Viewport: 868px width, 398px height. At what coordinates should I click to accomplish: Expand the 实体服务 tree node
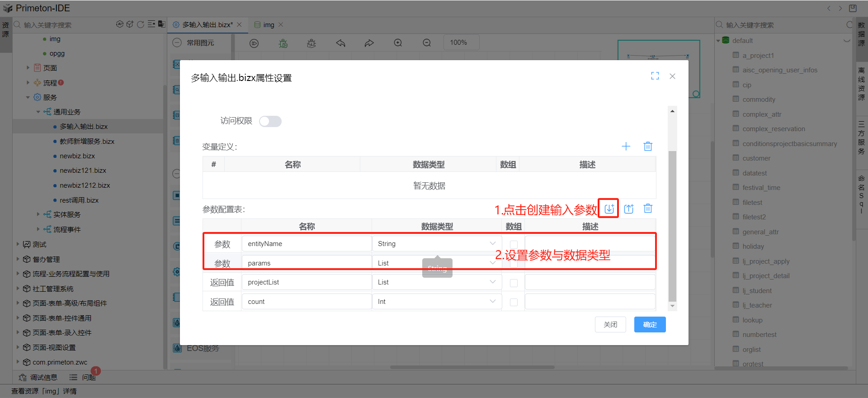coord(38,214)
